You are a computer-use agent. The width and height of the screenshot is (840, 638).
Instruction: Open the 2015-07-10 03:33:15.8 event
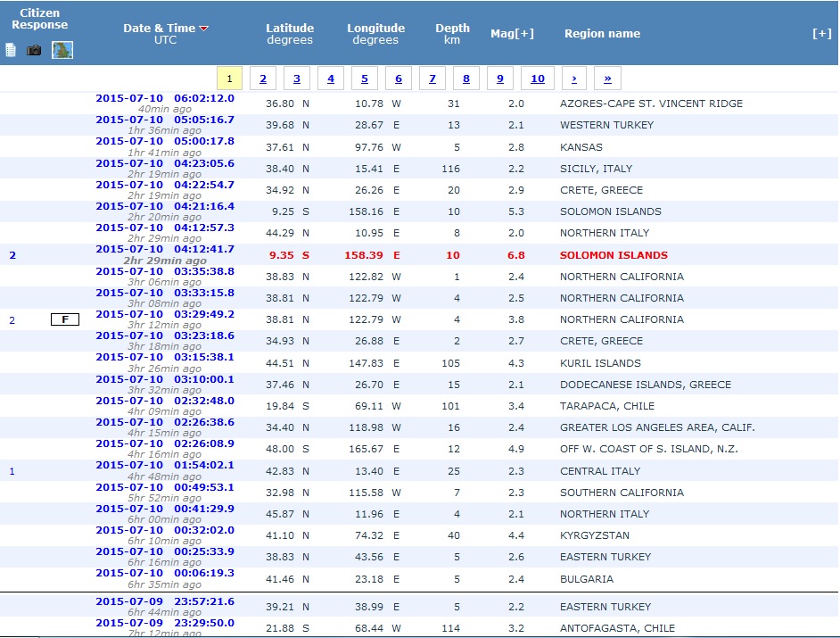[x=165, y=293]
